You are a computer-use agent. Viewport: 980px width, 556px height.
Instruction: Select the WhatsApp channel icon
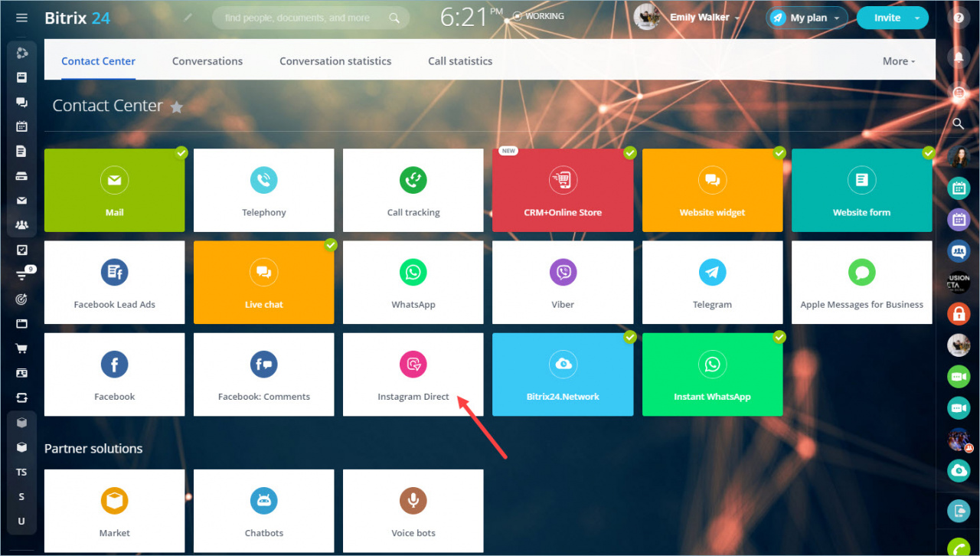point(413,273)
